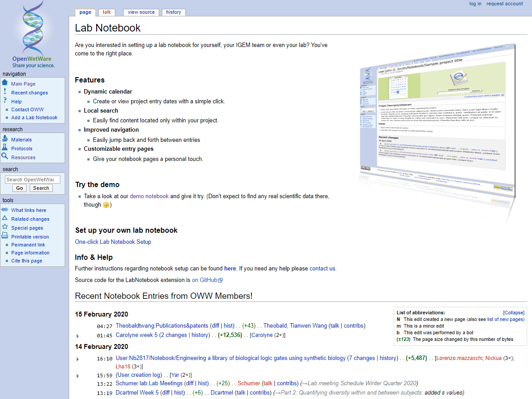Open the view source tab
532x399 pixels.
click(x=141, y=12)
